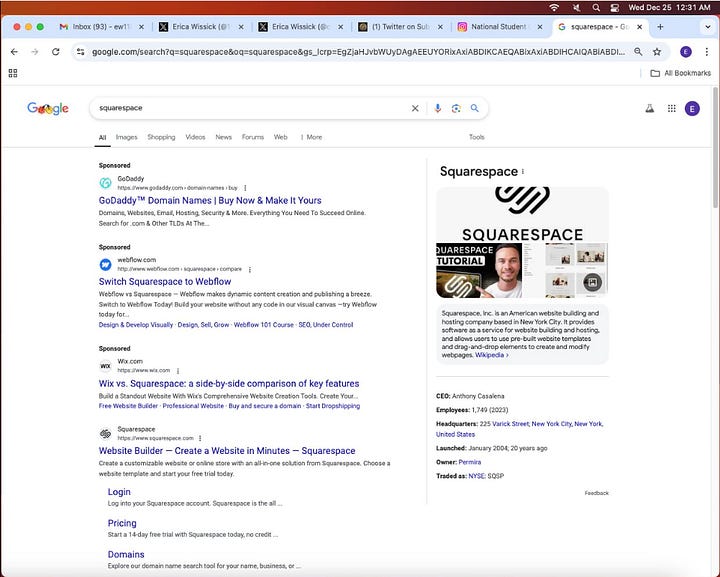
Task: Switch to the Images tab
Action: [127, 137]
